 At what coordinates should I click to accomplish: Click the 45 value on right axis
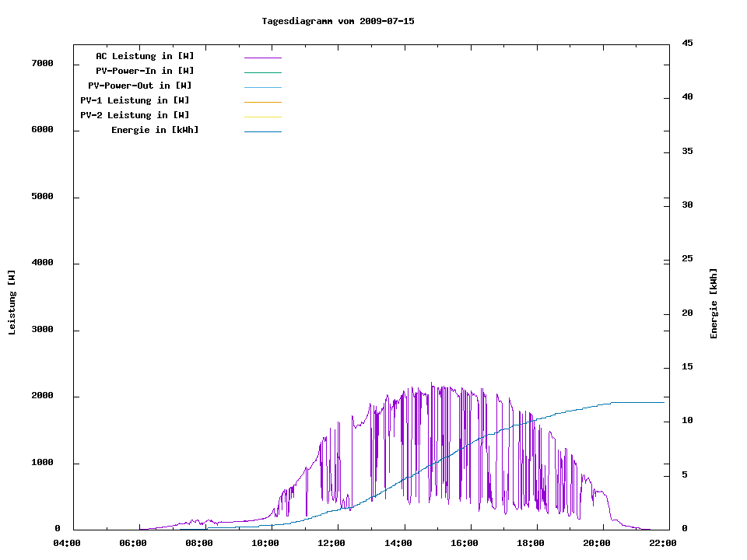click(687, 43)
